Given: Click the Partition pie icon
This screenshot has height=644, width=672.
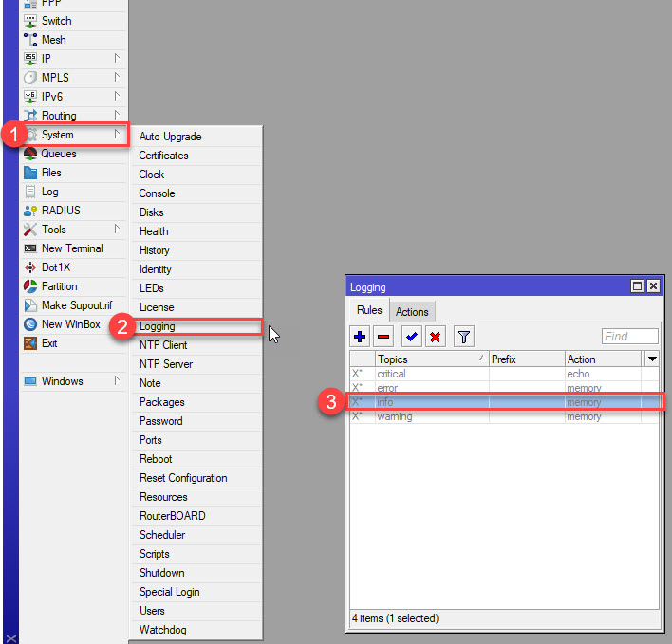Looking at the screenshot, I should 30,286.
